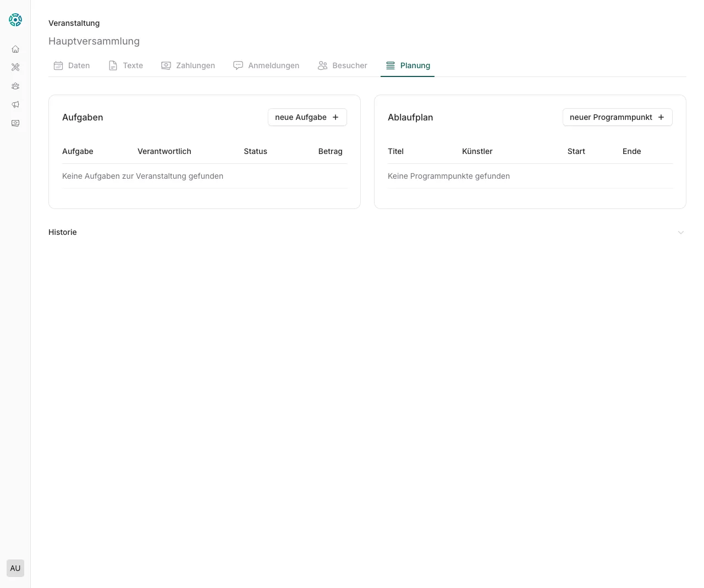Click the Aufgabe column header

78,151
